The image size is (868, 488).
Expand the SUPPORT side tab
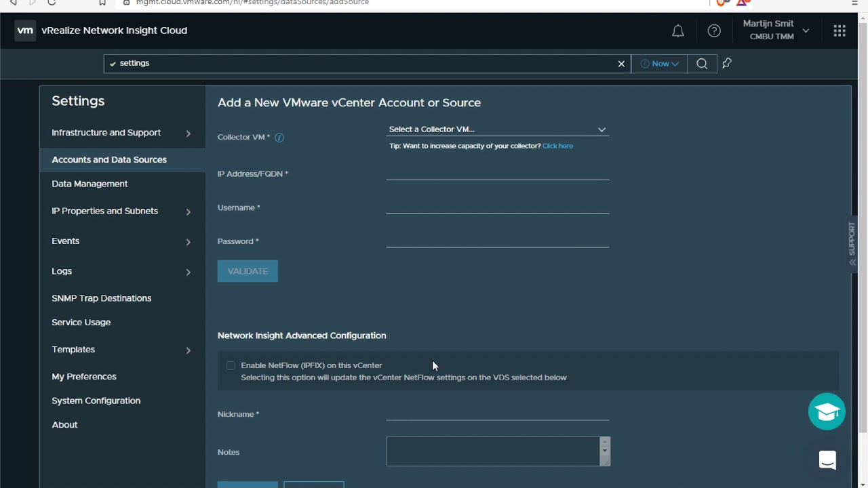point(852,244)
